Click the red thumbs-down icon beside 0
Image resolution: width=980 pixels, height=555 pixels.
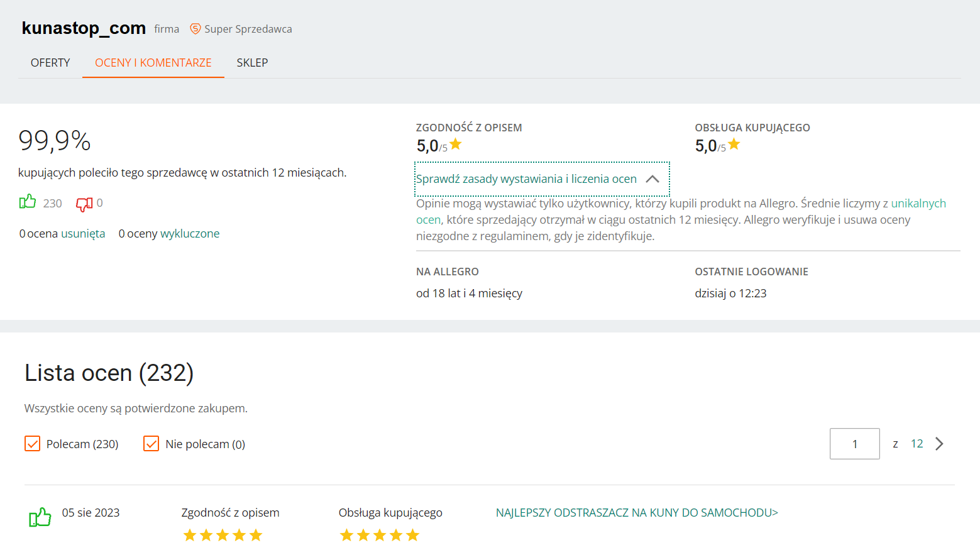84,204
